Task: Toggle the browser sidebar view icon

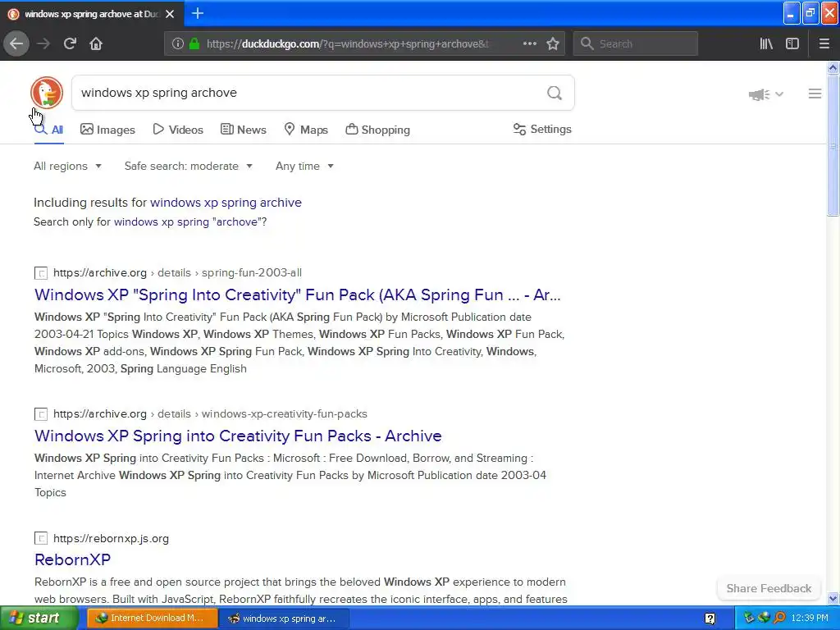Action: coord(792,43)
